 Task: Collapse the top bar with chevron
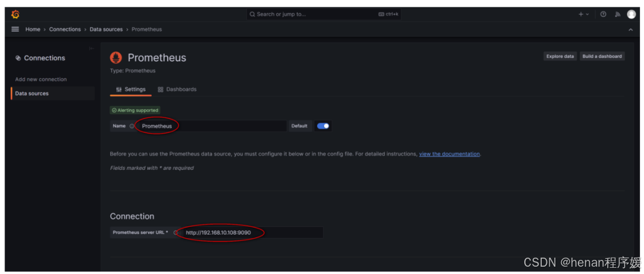(x=631, y=29)
